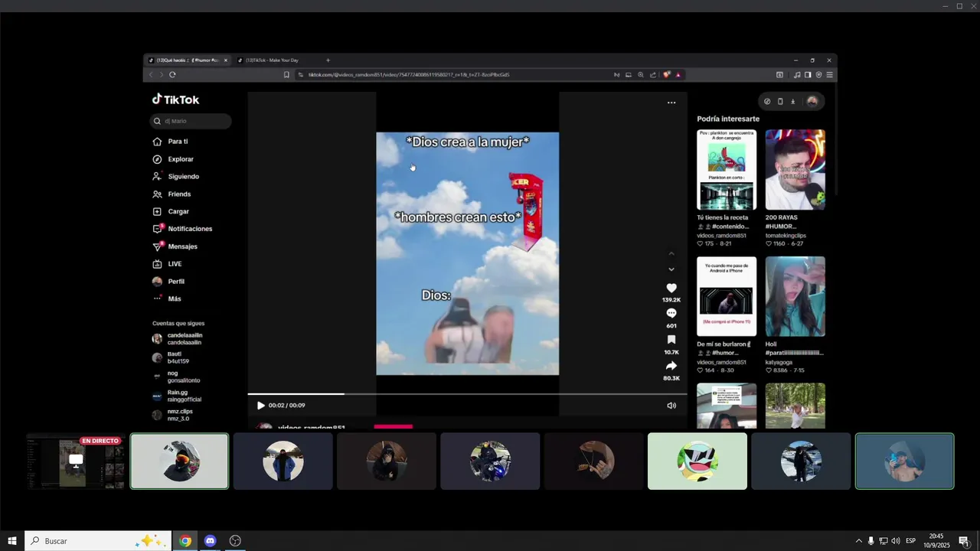Viewport: 980px width, 551px height.
Task: Open followed account b4ut159
Action: click(x=171, y=358)
